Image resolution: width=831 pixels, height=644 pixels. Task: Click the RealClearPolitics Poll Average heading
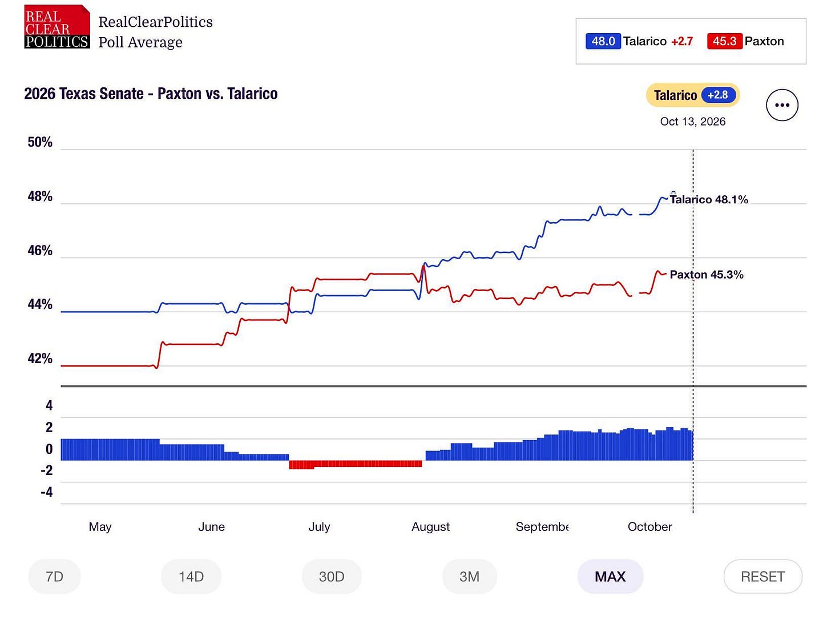[x=155, y=32]
